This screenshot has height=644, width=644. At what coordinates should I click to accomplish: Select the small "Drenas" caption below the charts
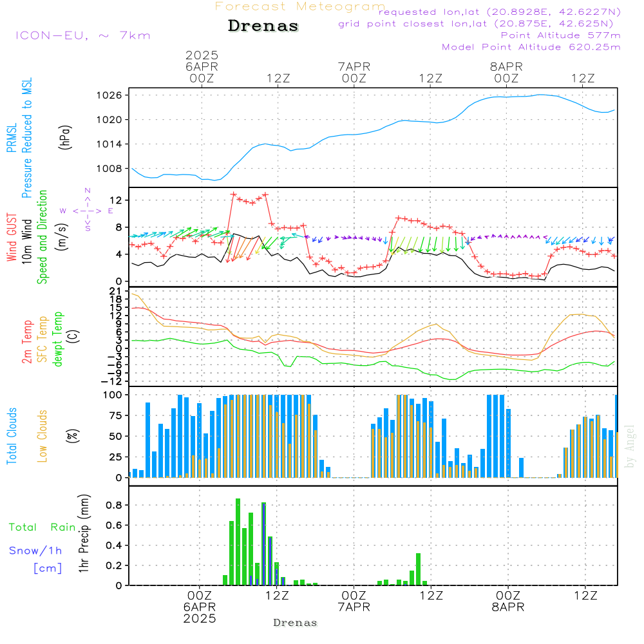[x=296, y=623]
